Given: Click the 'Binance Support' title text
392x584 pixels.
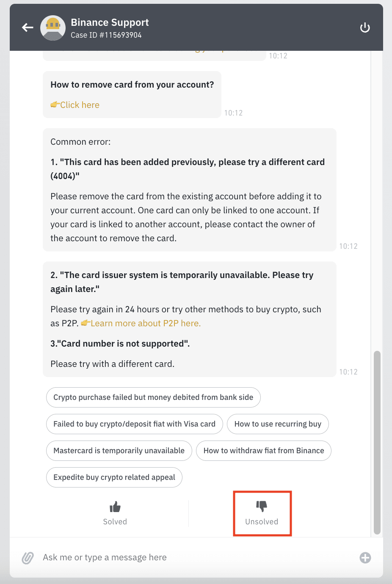Looking at the screenshot, I should (110, 22).
